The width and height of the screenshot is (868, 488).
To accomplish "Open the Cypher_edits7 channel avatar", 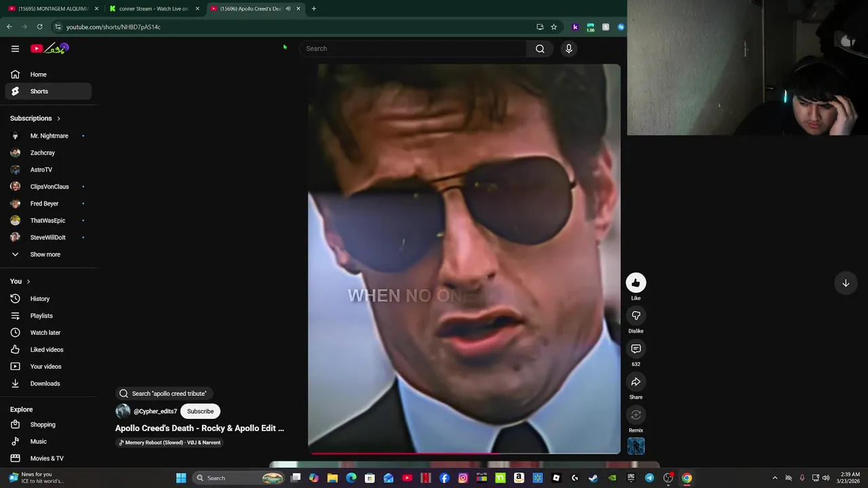I will [x=123, y=411].
